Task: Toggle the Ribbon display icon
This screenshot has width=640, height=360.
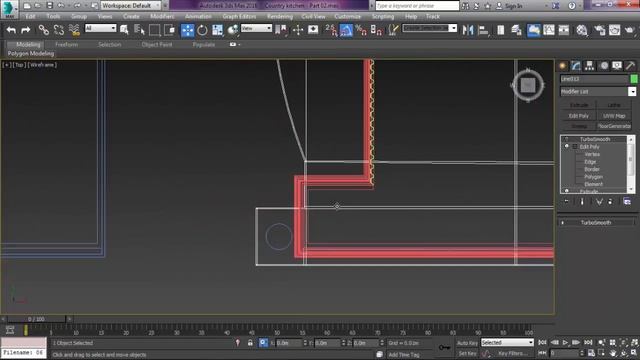Action: click(x=533, y=30)
